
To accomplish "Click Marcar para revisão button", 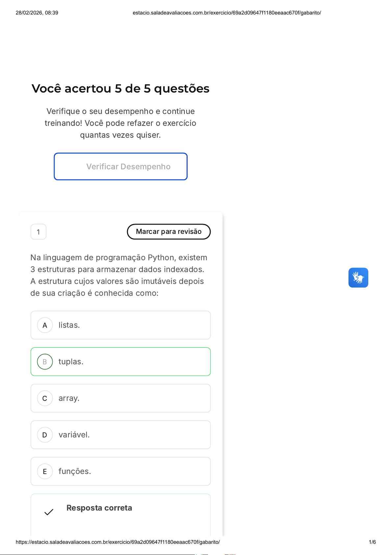I will click(x=169, y=232).
